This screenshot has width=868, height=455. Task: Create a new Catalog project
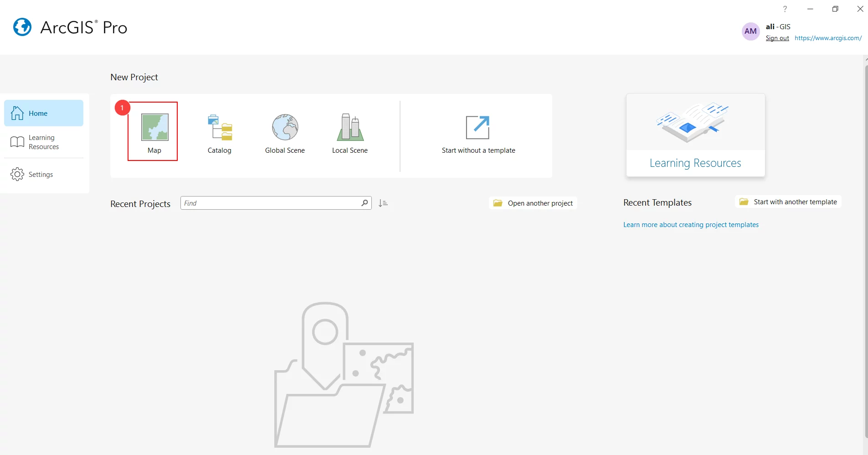(220, 134)
